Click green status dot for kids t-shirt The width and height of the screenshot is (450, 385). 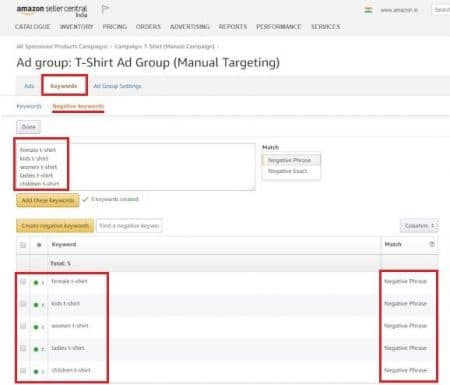pos(36,305)
